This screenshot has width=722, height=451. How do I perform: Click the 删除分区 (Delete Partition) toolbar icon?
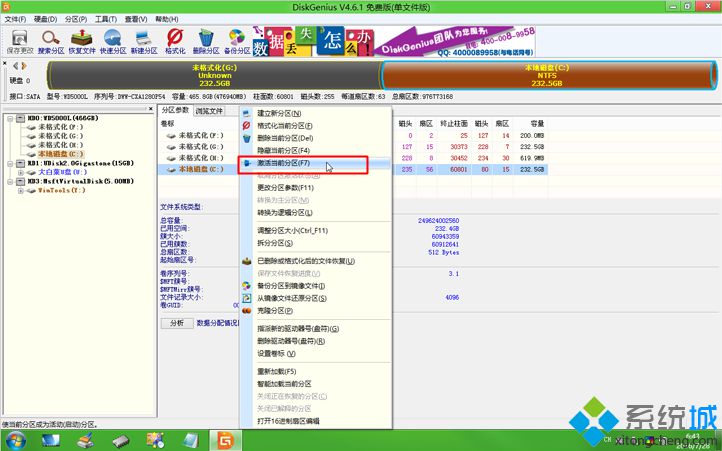coord(206,42)
